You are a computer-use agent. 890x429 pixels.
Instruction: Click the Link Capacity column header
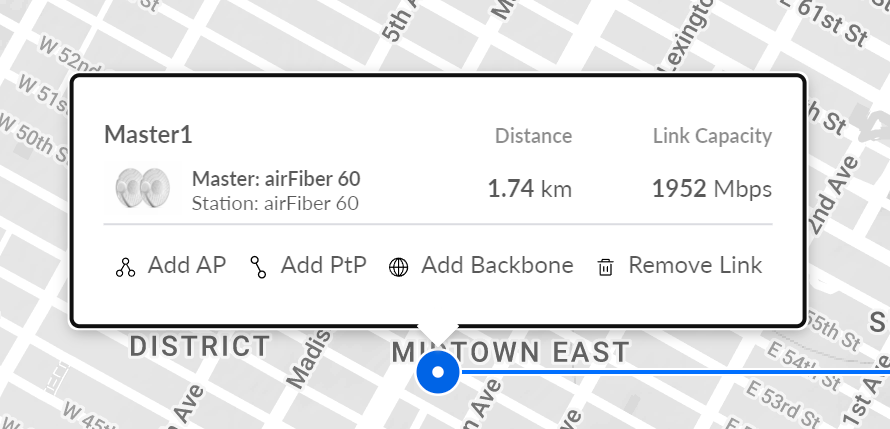(712, 136)
